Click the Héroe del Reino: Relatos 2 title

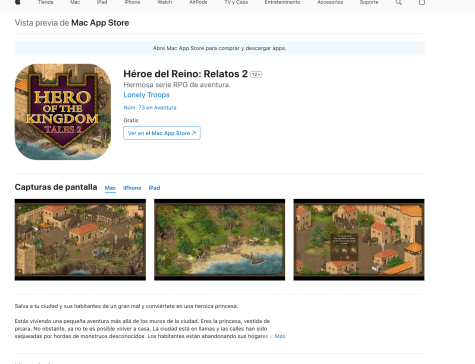(x=185, y=74)
